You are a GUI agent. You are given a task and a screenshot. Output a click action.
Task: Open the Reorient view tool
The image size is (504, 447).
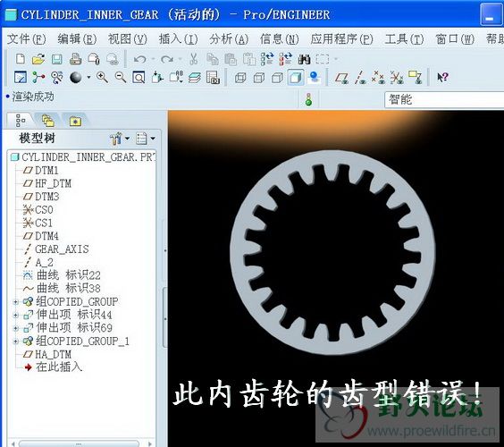(157, 78)
